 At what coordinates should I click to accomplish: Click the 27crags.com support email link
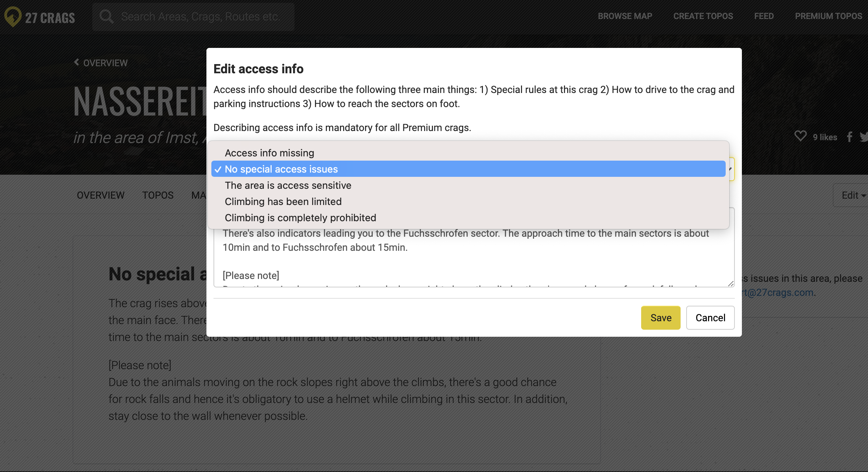tap(778, 292)
